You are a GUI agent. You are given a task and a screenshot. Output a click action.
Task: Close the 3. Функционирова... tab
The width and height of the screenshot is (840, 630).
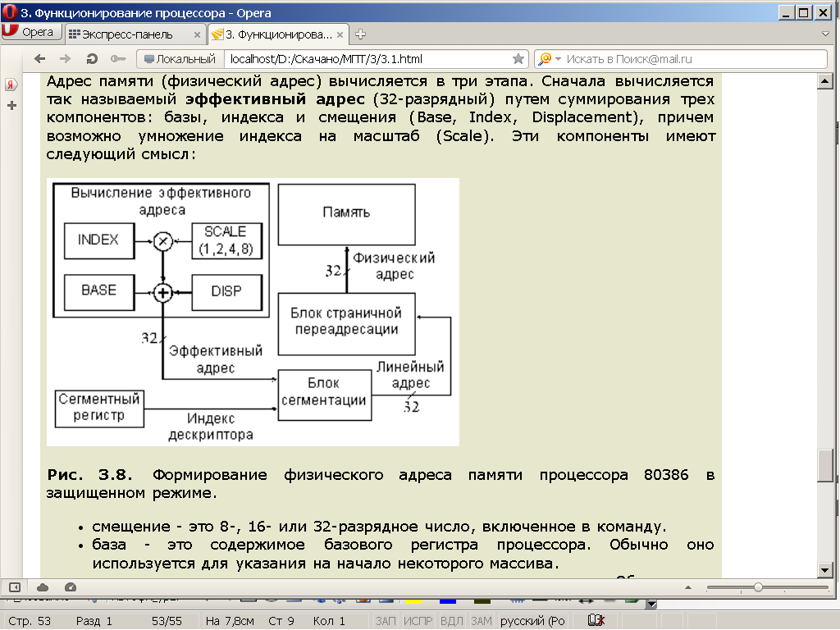pos(340,34)
